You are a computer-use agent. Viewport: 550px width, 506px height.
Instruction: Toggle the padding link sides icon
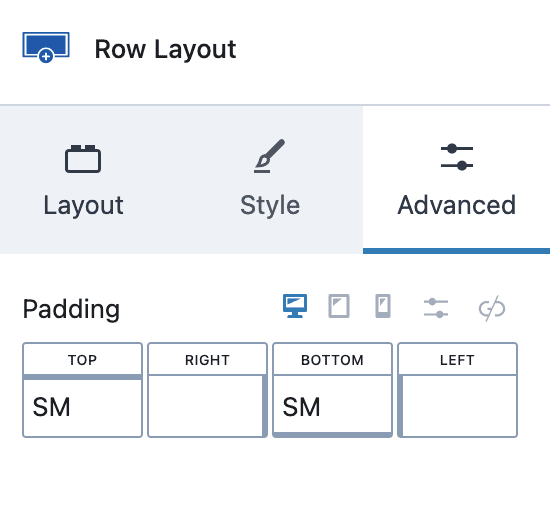tap(492, 309)
